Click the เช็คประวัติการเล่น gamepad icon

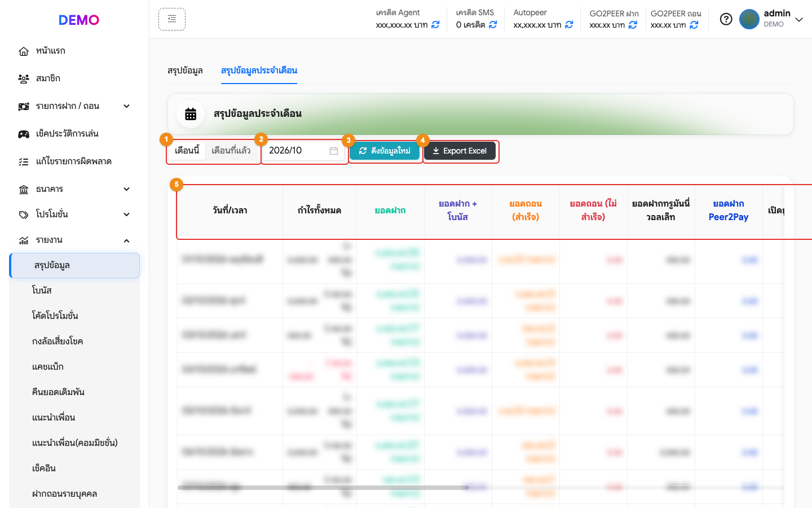[24, 134]
